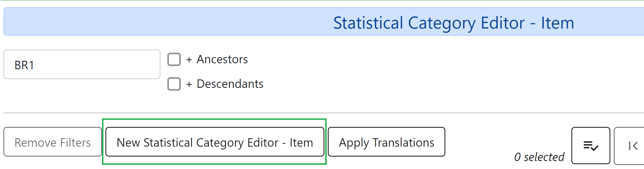Screen dimensions: 644x169
Task: Click the Statistical Category Editor - Item heading
Action: pos(453,23)
